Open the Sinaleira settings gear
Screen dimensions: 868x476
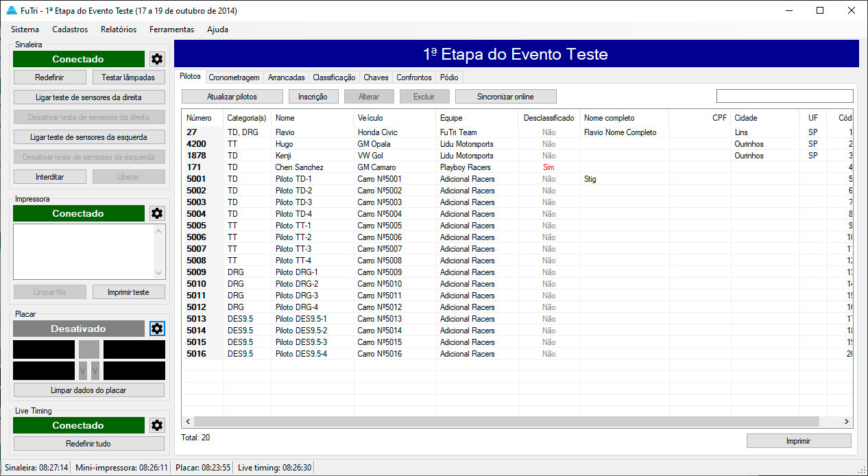click(157, 59)
